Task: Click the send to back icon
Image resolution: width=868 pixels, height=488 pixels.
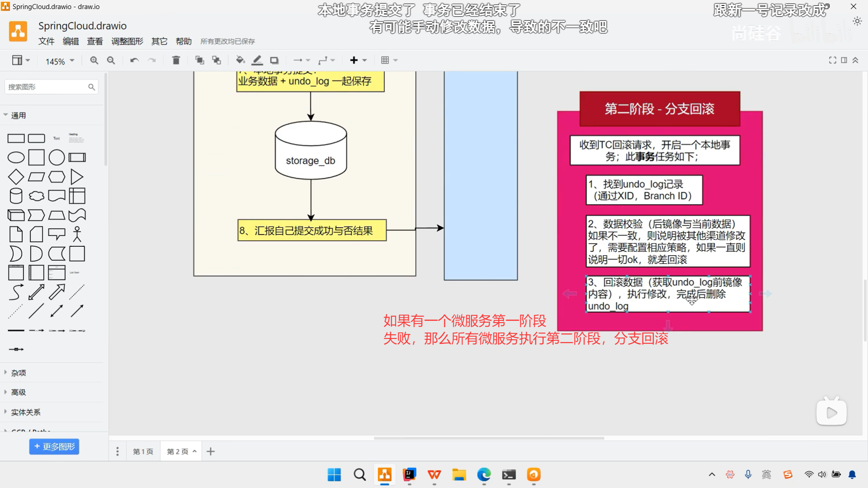Action: click(217, 60)
